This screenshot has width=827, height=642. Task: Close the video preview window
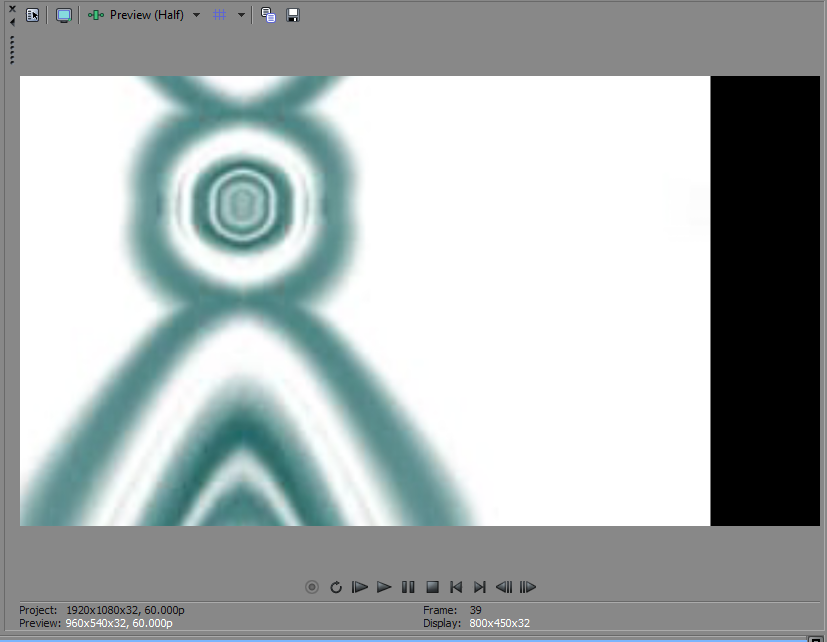[x=13, y=9]
